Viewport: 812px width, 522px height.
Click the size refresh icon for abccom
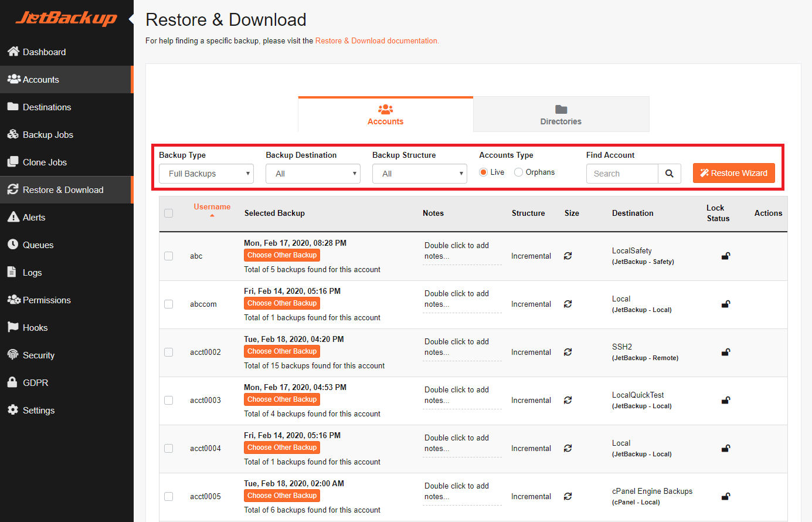[568, 304]
